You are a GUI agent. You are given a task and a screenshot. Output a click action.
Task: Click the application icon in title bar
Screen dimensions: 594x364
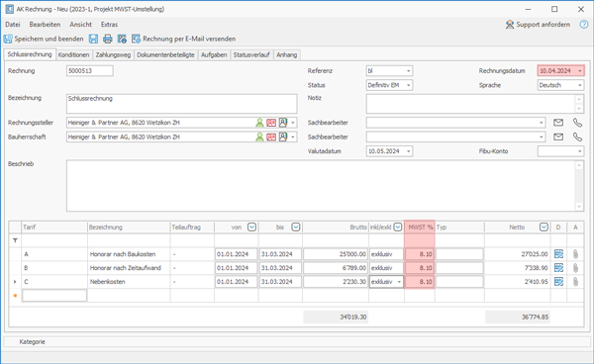point(10,9)
